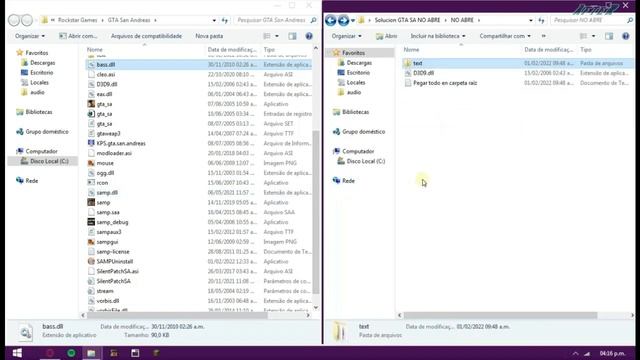Open the Windows Start button
The width and height of the screenshot is (640, 360).
[17, 353]
